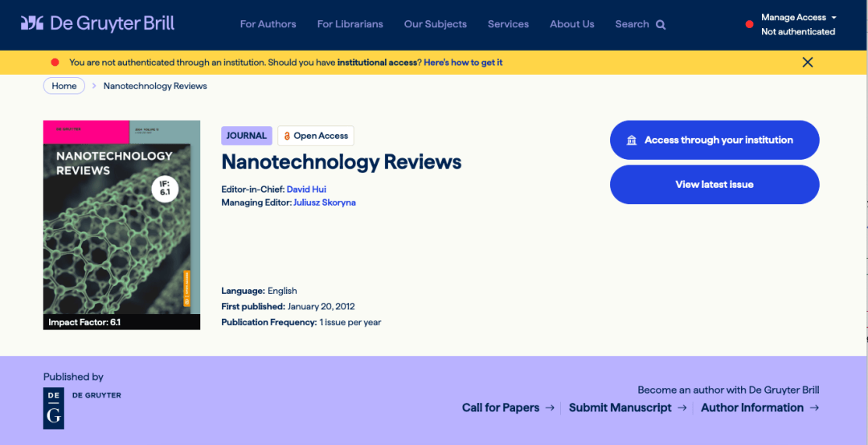
Task: Go to Home breadcrumb
Action: (64, 86)
